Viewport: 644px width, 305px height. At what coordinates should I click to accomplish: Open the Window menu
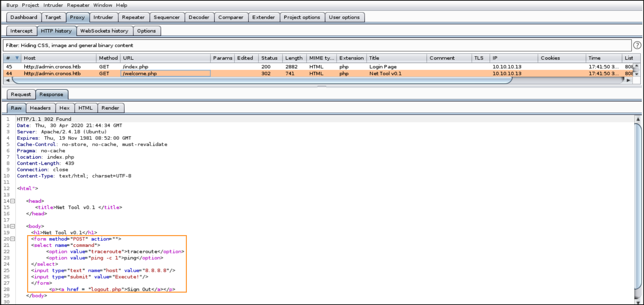tap(102, 5)
